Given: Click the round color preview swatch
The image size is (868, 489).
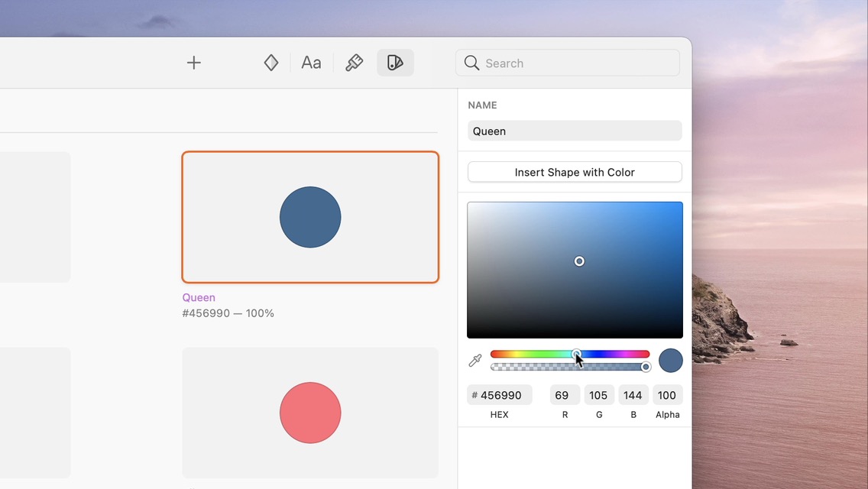Looking at the screenshot, I should 670,360.
